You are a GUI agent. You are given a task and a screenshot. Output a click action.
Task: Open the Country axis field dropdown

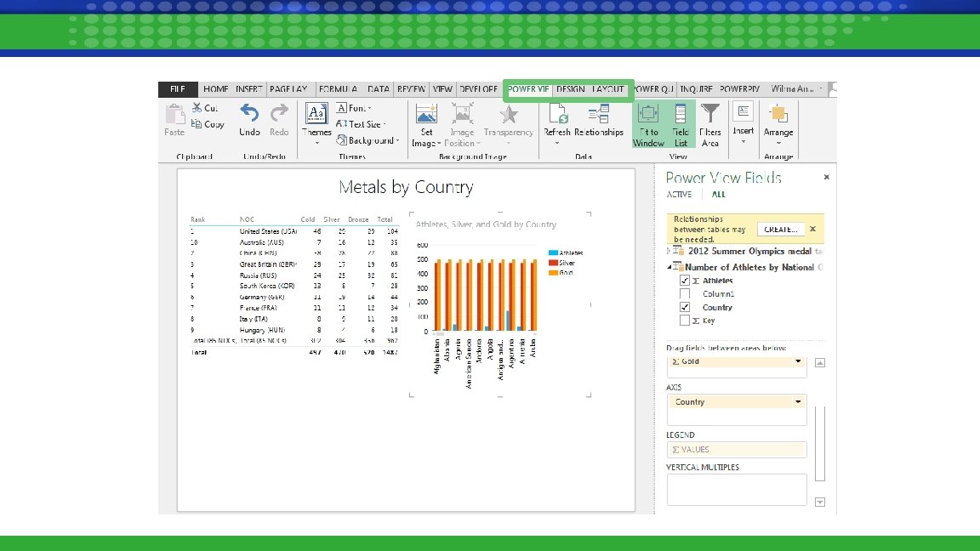click(x=798, y=401)
